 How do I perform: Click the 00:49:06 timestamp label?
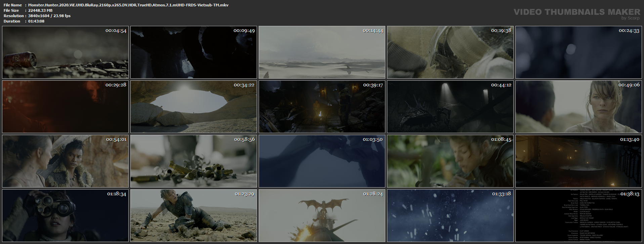point(629,85)
